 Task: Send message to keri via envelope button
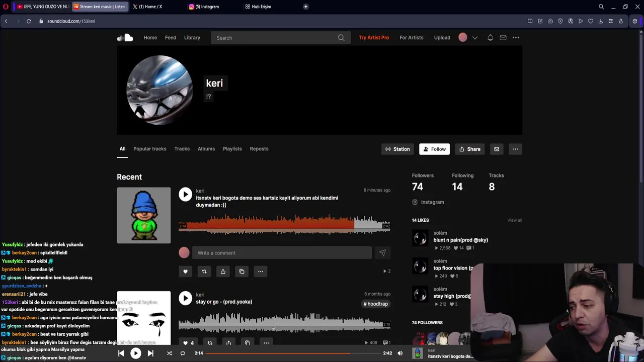tap(497, 149)
